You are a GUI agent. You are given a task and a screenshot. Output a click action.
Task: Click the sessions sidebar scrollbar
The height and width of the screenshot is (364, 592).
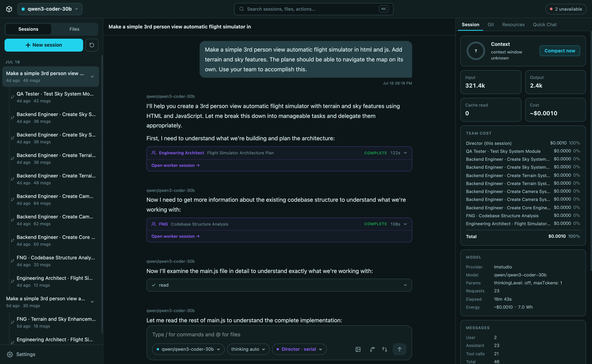(x=102, y=194)
